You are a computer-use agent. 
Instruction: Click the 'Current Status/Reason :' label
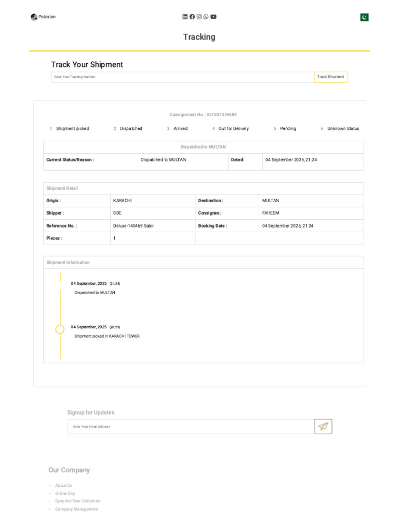pos(70,160)
